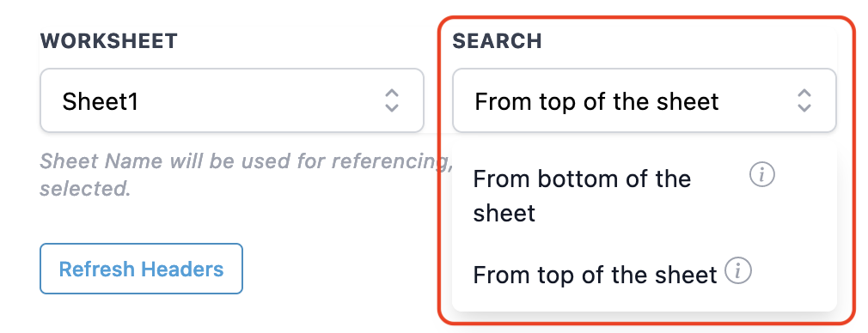Click the WORKSHEET field label

109,41
